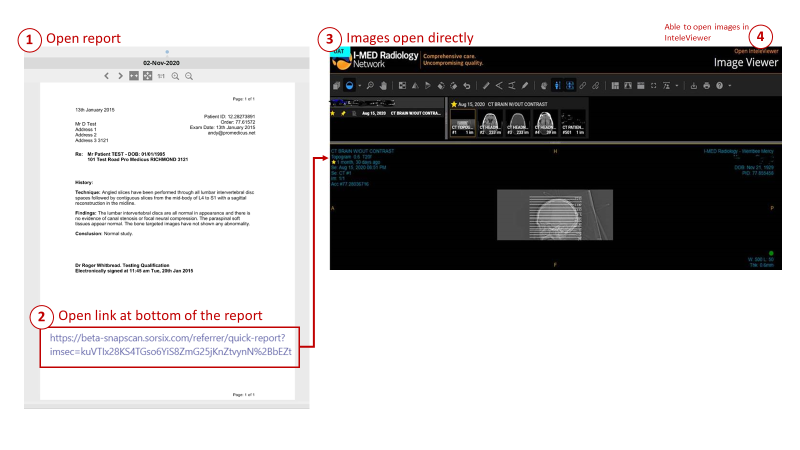Open the beta-snapscan quick-report link
The width and height of the screenshot is (800, 450).
point(171,345)
